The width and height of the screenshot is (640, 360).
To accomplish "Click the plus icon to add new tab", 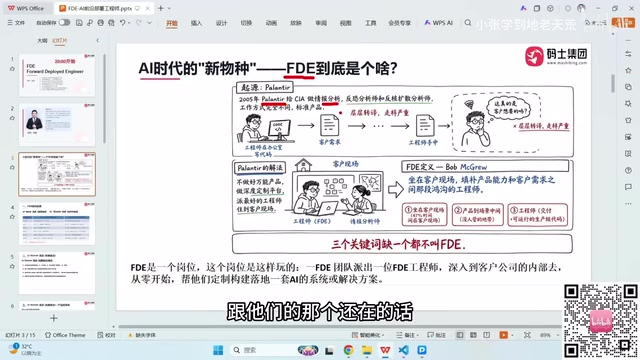I will click(161, 8).
